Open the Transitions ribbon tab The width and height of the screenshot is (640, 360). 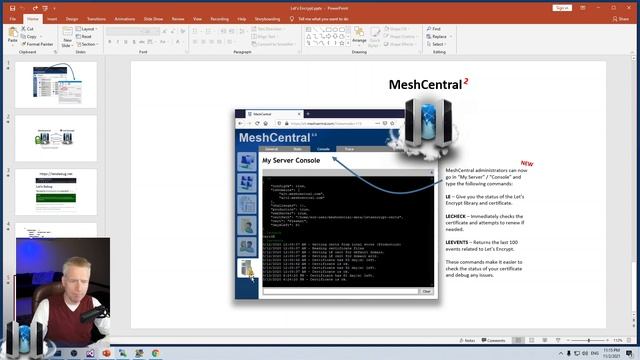tap(96, 19)
